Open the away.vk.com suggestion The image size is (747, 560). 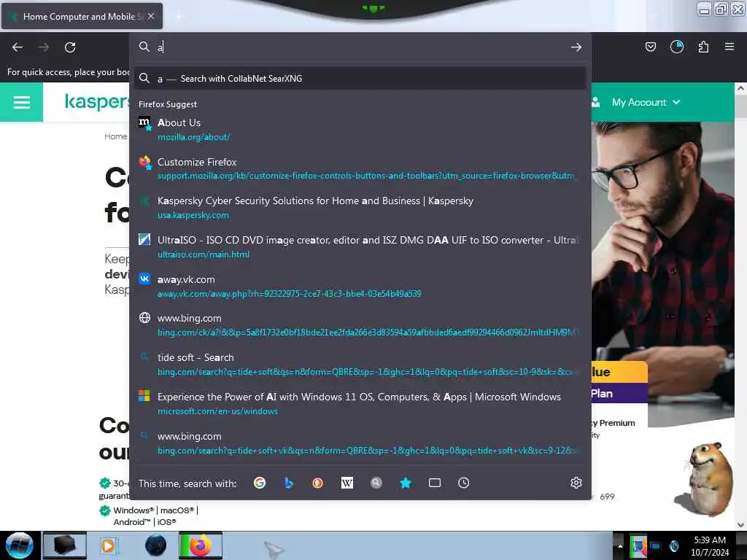tap(360, 286)
